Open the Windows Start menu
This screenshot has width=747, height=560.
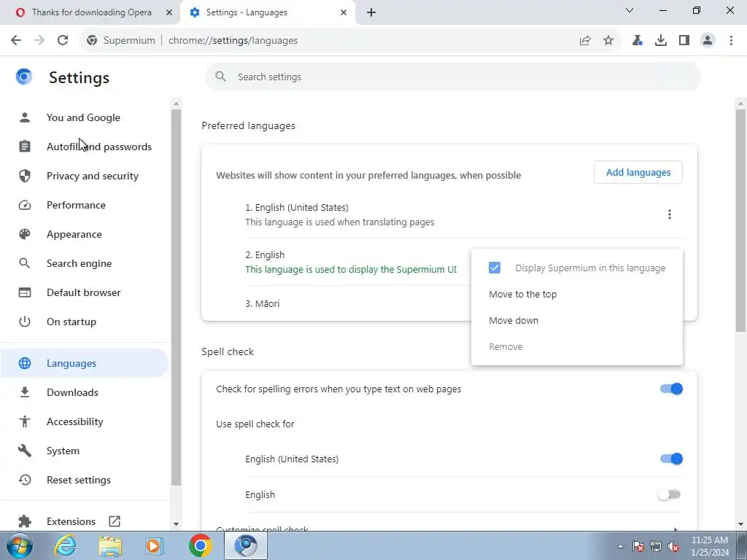point(19,545)
